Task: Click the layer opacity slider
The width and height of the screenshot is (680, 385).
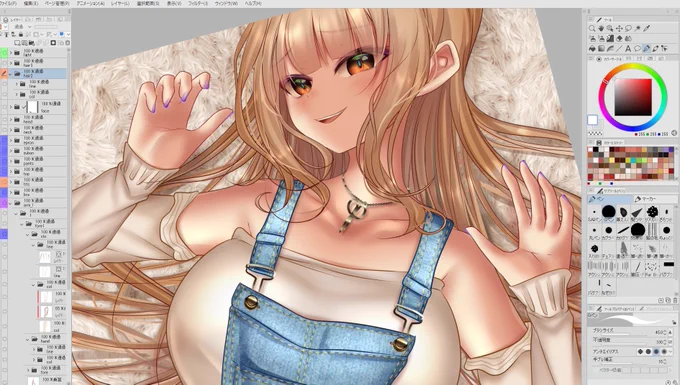Action: click(46, 27)
